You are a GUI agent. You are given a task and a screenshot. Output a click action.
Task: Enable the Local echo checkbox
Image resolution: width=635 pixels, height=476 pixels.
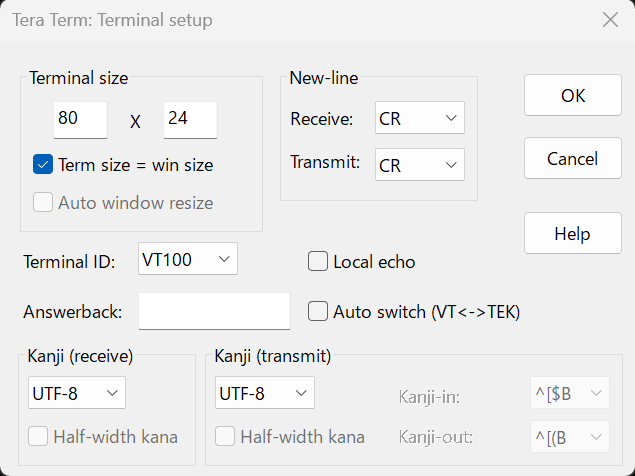point(319,262)
